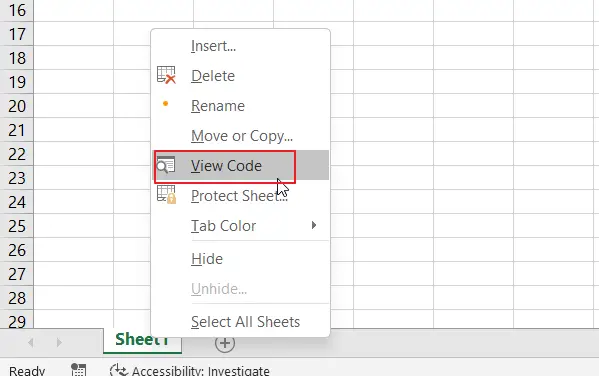Select row header 28

click(17, 298)
